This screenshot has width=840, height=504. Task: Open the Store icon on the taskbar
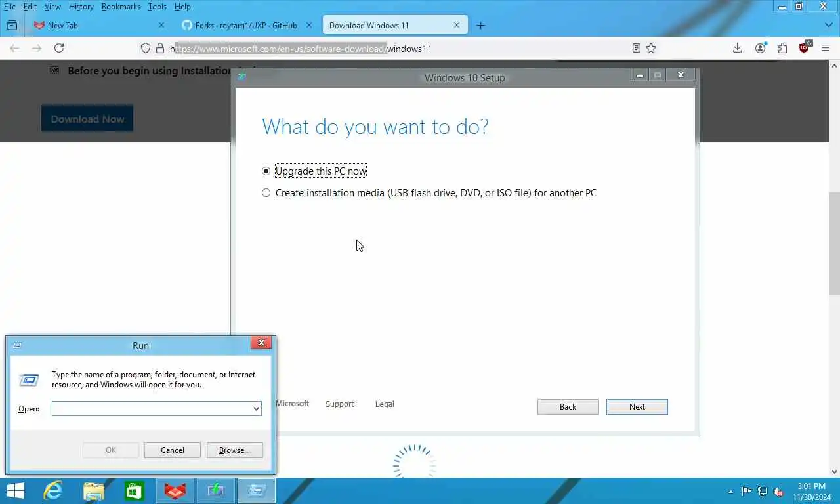pos(135,491)
